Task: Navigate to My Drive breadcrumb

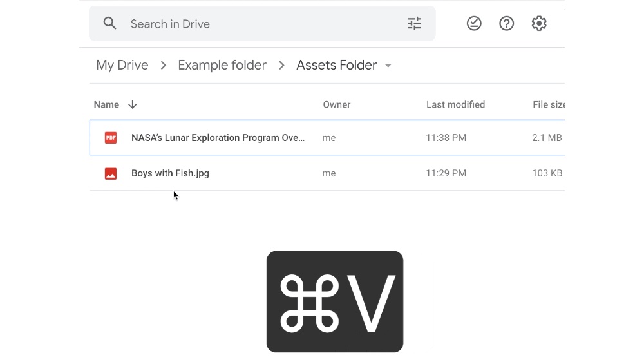Action: (122, 65)
